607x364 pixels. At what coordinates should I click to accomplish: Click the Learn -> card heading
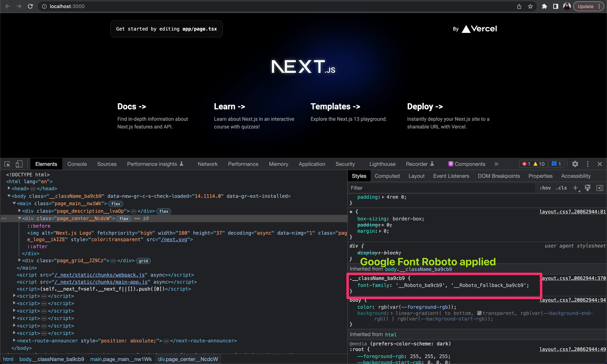(x=230, y=107)
